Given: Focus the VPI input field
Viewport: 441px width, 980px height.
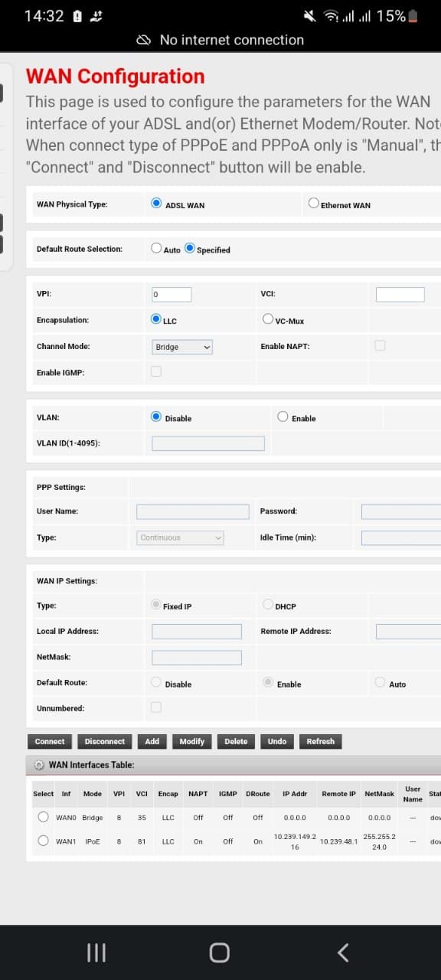Looking at the screenshot, I should 171,294.
